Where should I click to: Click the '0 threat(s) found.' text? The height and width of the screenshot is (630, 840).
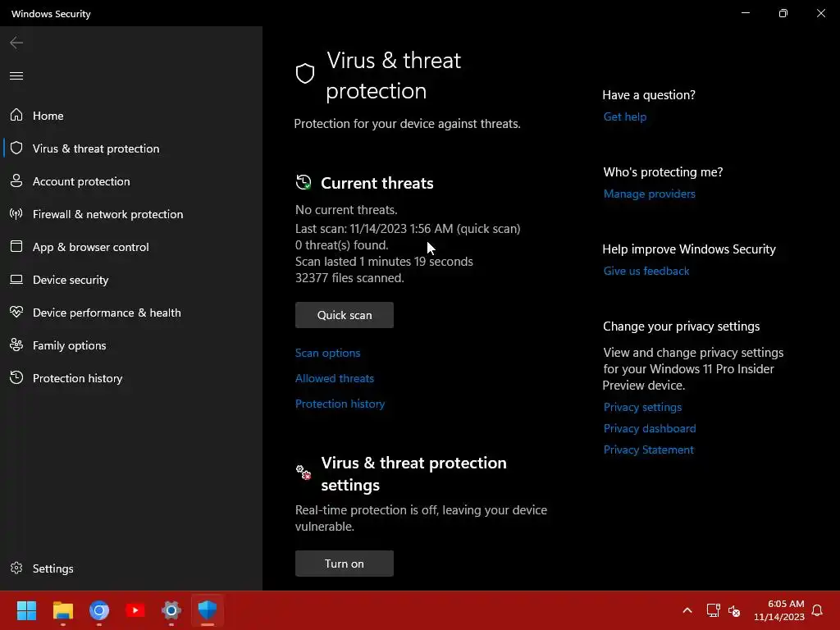[342, 245]
